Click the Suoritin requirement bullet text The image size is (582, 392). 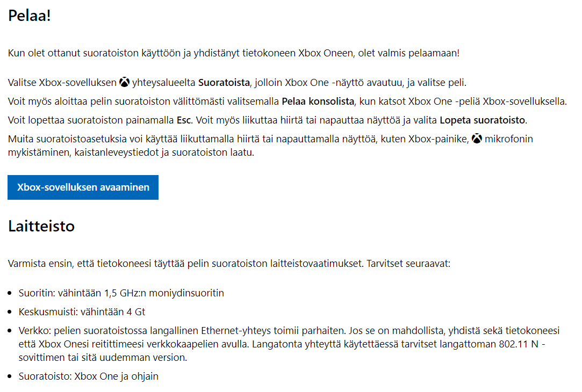(121, 293)
